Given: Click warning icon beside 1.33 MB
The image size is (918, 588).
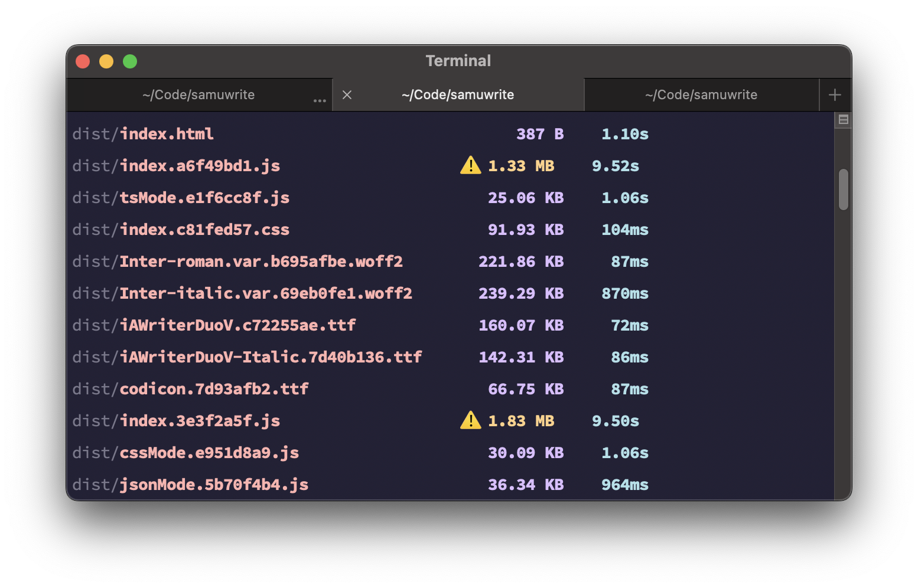Looking at the screenshot, I should 471,165.
